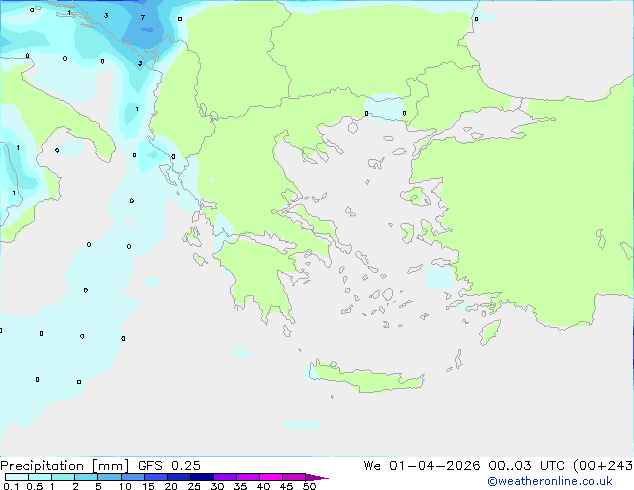Screen dimensions: 634x490
Task: Select the 0.5–1 mm legend color swatch
Action: tap(40, 477)
